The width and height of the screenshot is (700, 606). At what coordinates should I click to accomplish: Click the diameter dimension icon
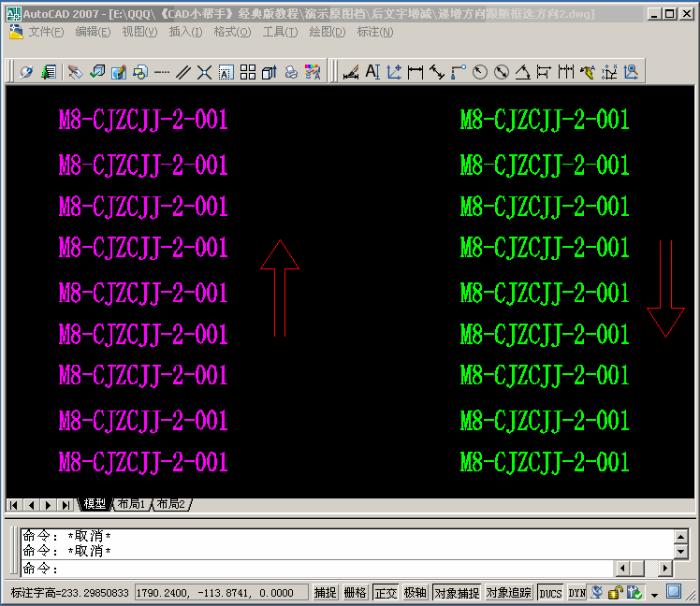coord(502,72)
